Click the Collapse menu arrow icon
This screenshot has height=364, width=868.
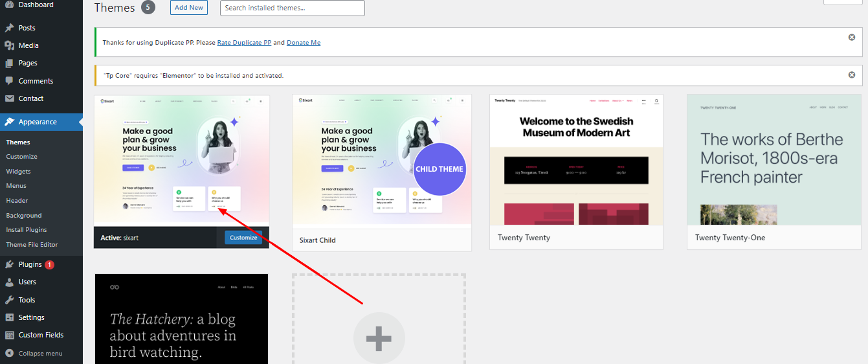9,353
